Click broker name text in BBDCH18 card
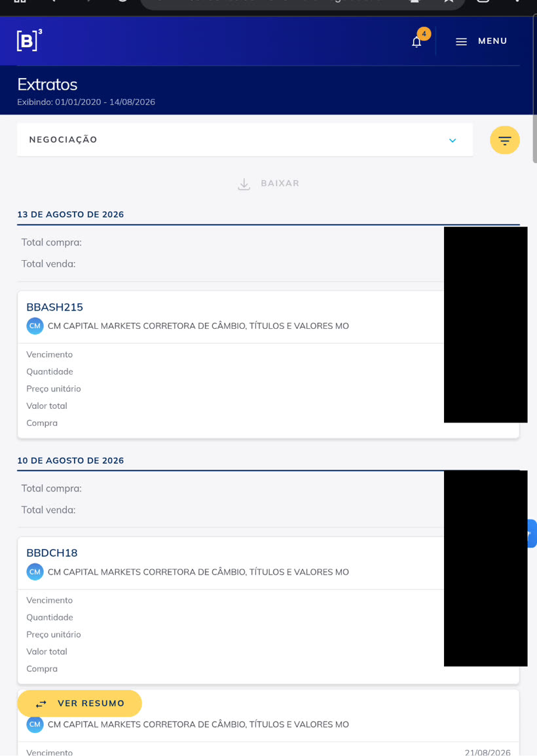 coord(198,572)
